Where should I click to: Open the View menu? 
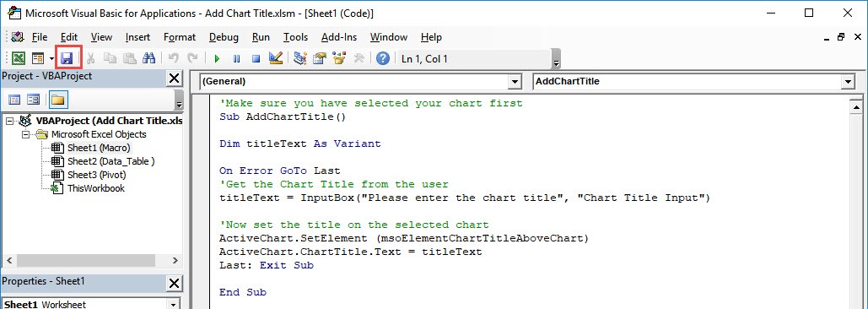coord(101,37)
